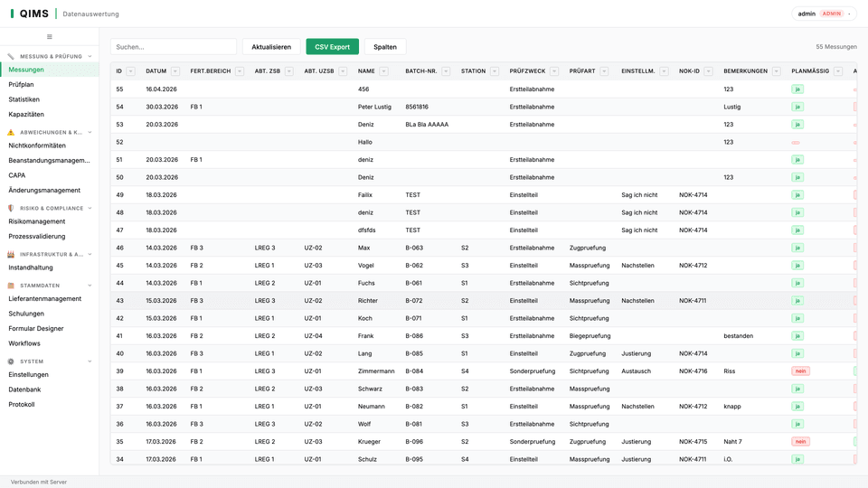Click the wrench icon beside Messung & Prüfung
The width and height of the screenshot is (868, 488).
pos(11,56)
